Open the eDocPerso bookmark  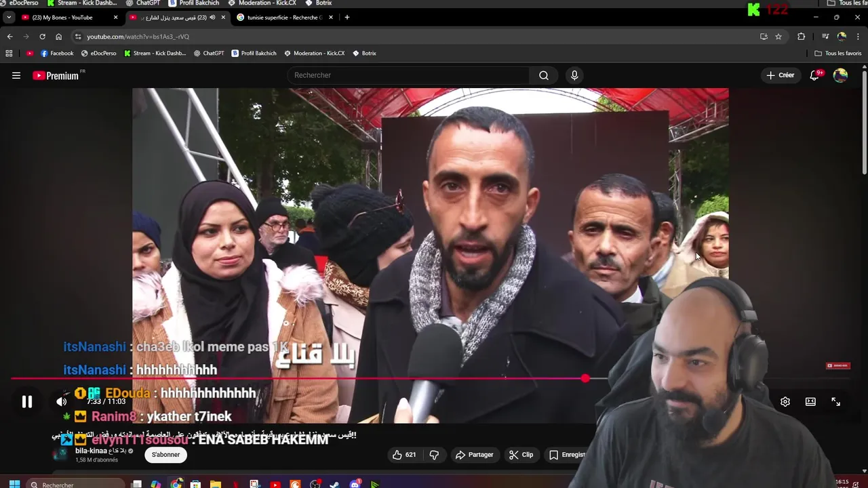coord(98,53)
